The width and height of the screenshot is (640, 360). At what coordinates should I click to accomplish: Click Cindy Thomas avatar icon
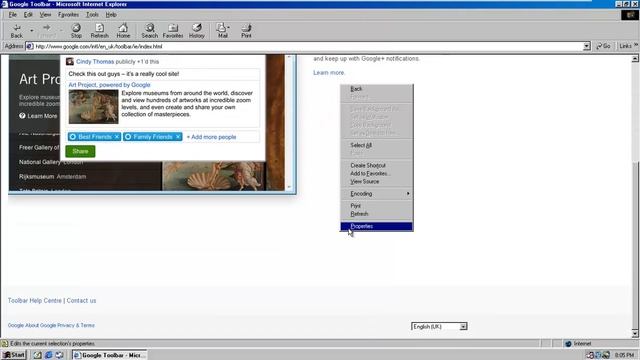pos(70,62)
